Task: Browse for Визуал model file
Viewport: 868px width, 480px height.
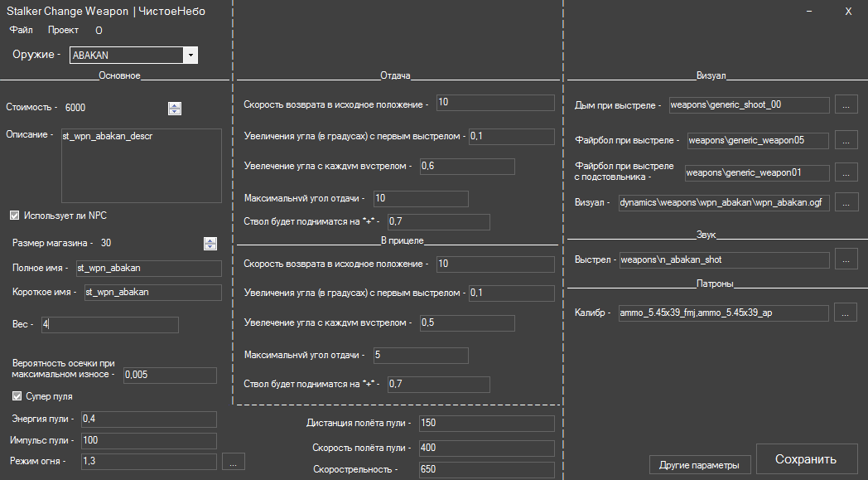Action: (x=846, y=202)
